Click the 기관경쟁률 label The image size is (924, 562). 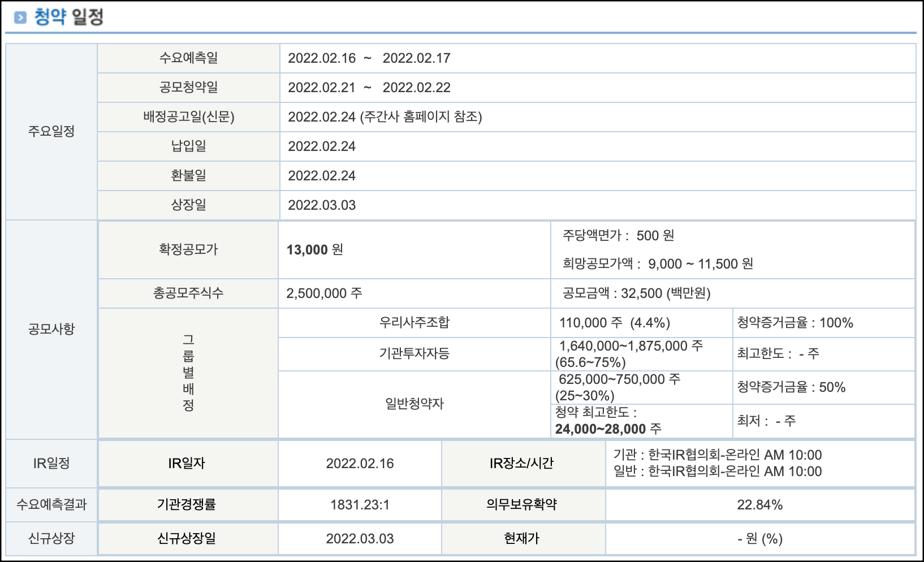[186, 504]
